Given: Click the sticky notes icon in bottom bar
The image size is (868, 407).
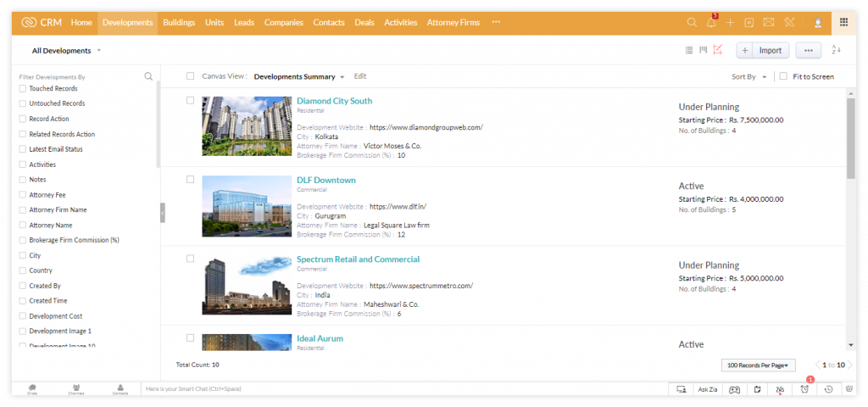Looking at the screenshot, I should 758,389.
